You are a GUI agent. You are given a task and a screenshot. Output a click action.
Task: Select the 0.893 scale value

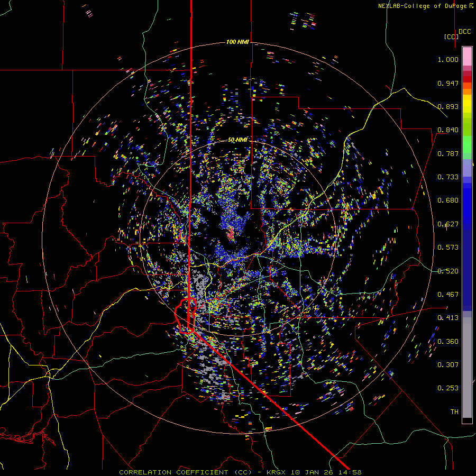click(x=448, y=106)
